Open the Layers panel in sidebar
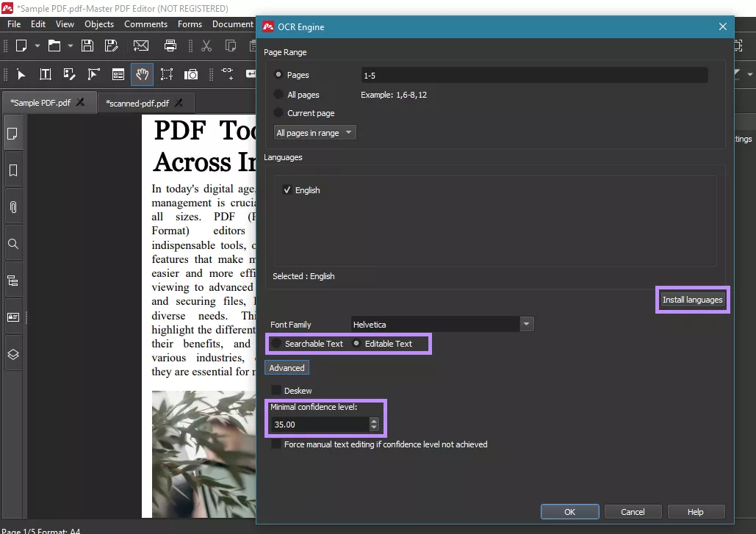The height and width of the screenshot is (534, 756). [12, 353]
